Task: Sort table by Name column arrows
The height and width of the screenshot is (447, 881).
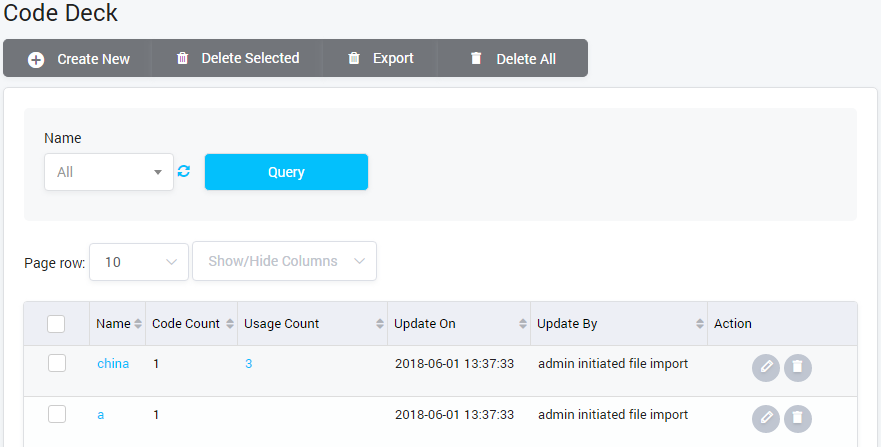Action: point(138,324)
